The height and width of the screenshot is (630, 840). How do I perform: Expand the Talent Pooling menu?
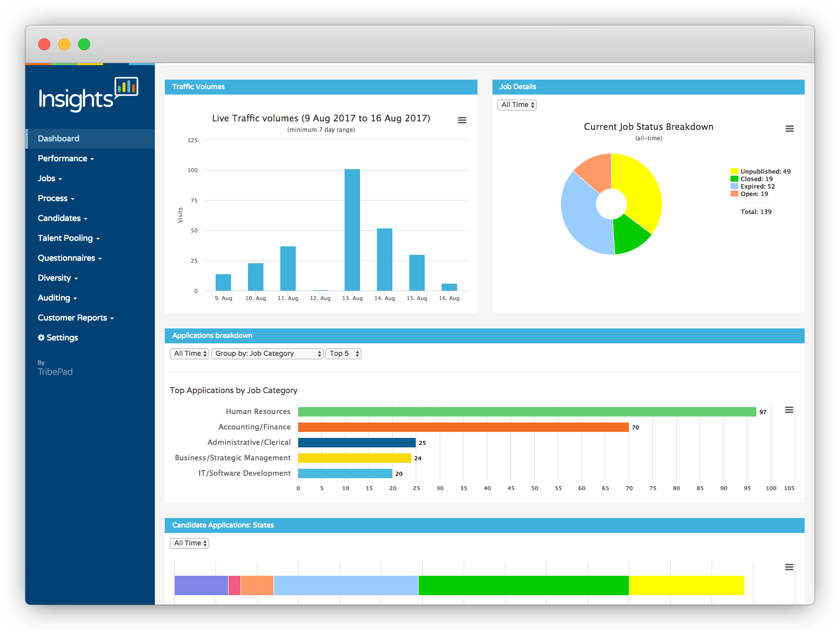click(69, 238)
